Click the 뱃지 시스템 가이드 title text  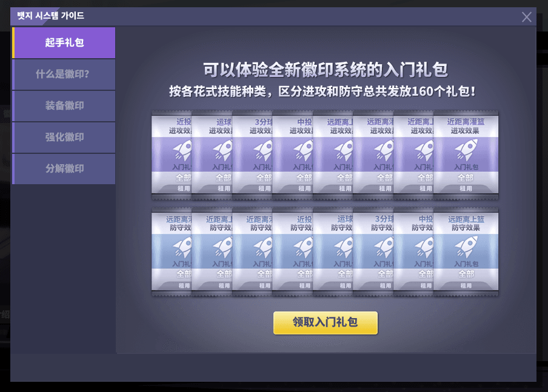51,16
